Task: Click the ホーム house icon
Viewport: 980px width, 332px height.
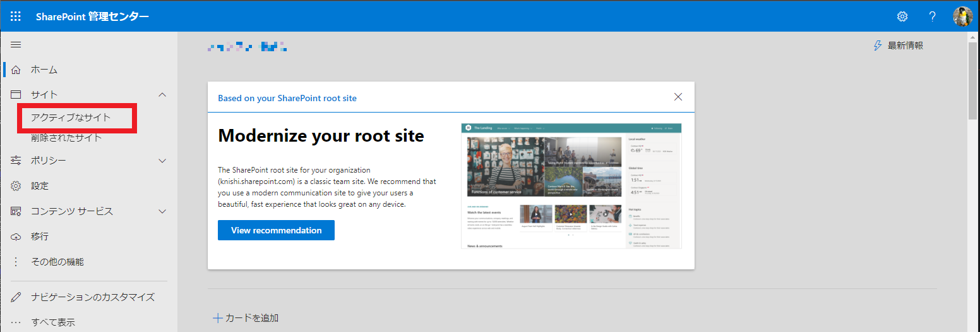Action: point(16,70)
